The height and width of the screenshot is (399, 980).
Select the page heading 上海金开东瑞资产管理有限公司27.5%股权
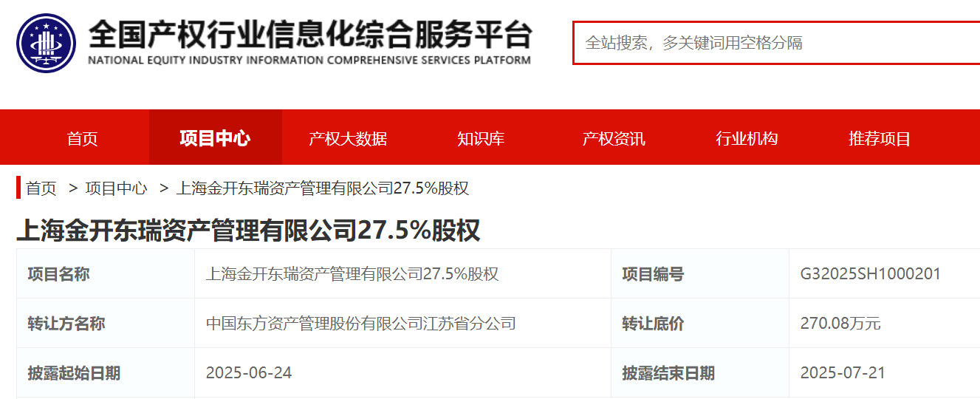click(x=248, y=231)
